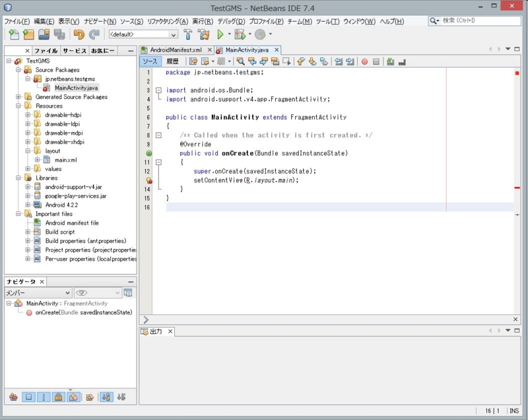Click the New File toolbar icon
528x420 pixels.
pyautogui.click(x=14, y=34)
